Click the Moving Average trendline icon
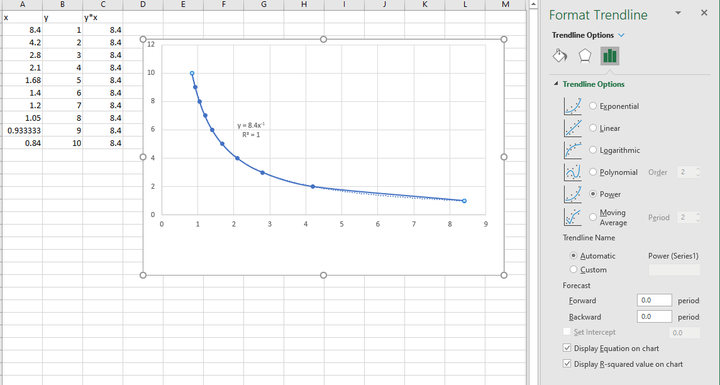This screenshot has height=385, width=720. (x=573, y=217)
